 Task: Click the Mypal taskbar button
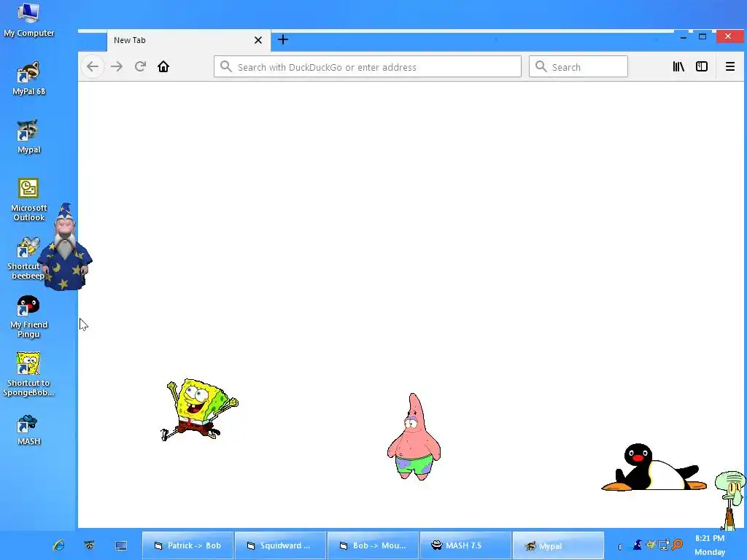pyautogui.click(x=558, y=545)
